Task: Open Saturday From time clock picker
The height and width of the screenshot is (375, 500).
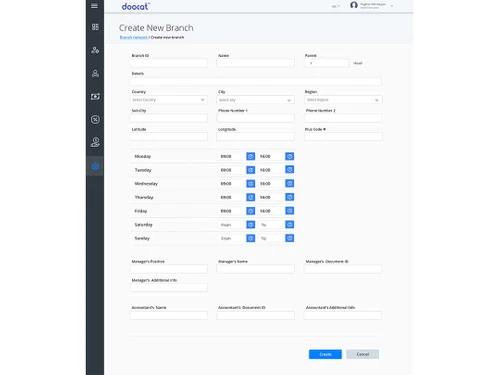Action: click(x=251, y=225)
